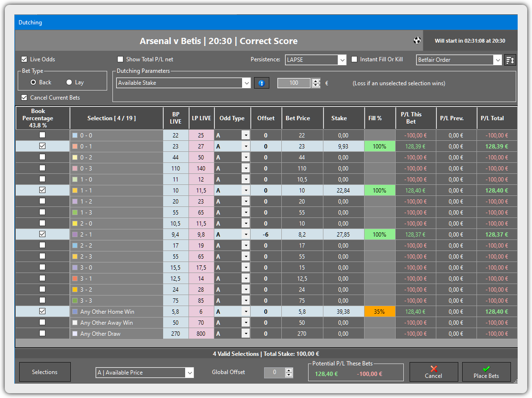Uncheck the 2 - 1 selection checkbox
The height and width of the screenshot is (398, 532).
(43, 234)
